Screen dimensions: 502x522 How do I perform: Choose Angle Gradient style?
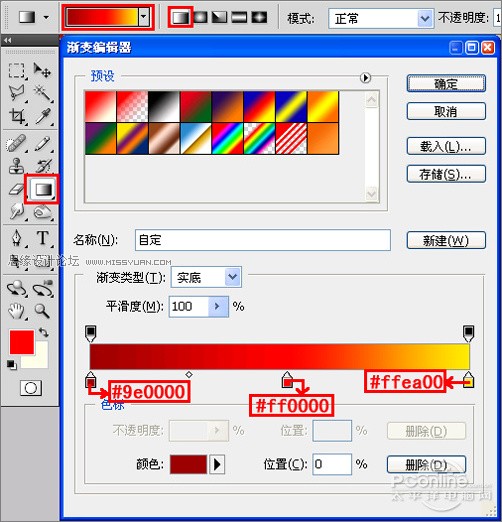click(220, 17)
